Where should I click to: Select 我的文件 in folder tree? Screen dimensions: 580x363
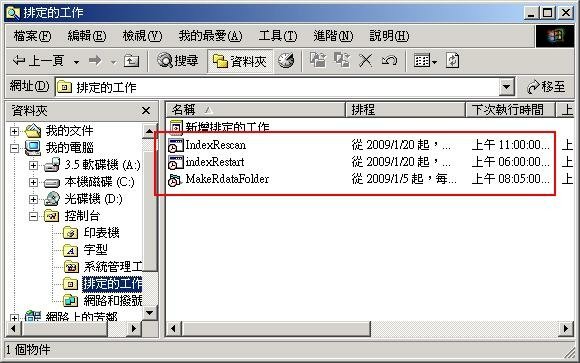(70, 131)
